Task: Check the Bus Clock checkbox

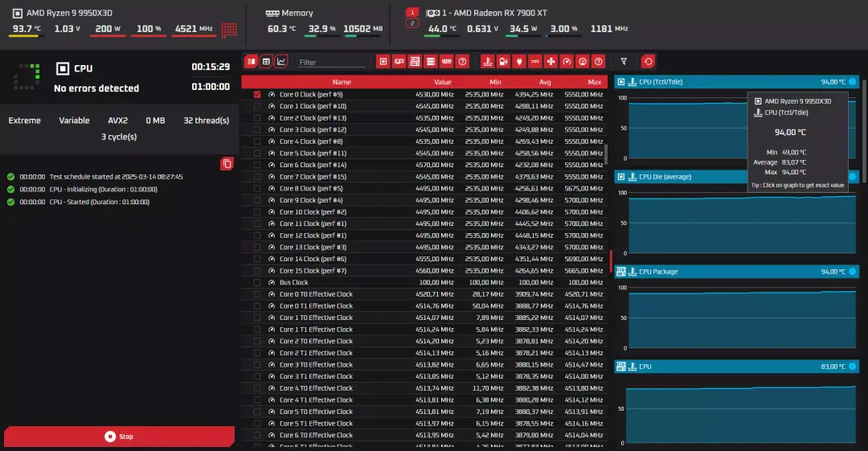Action: (x=257, y=282)
